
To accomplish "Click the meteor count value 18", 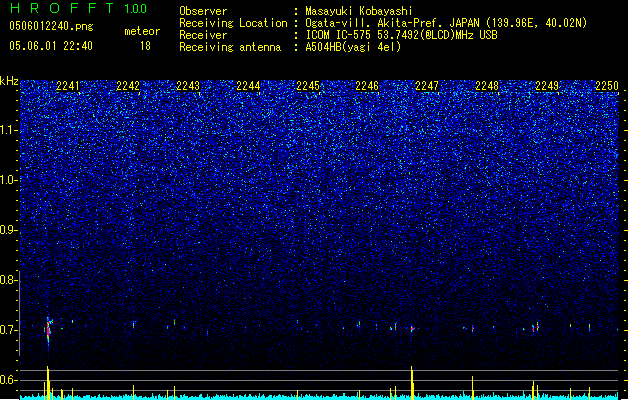I will coord(145,46).
